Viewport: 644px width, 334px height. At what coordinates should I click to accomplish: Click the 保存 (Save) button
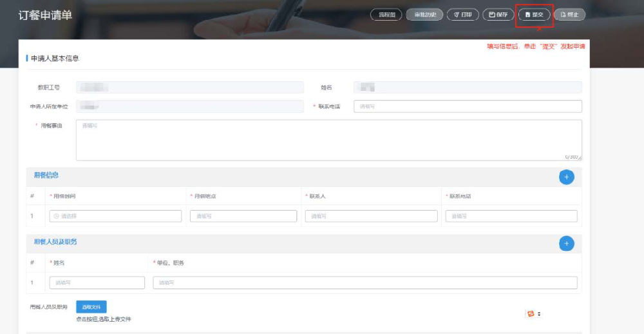(x=498, y=14)
